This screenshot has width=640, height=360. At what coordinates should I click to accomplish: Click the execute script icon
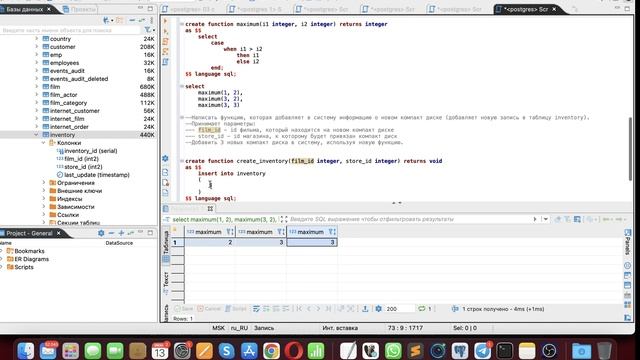click(165, 41)
